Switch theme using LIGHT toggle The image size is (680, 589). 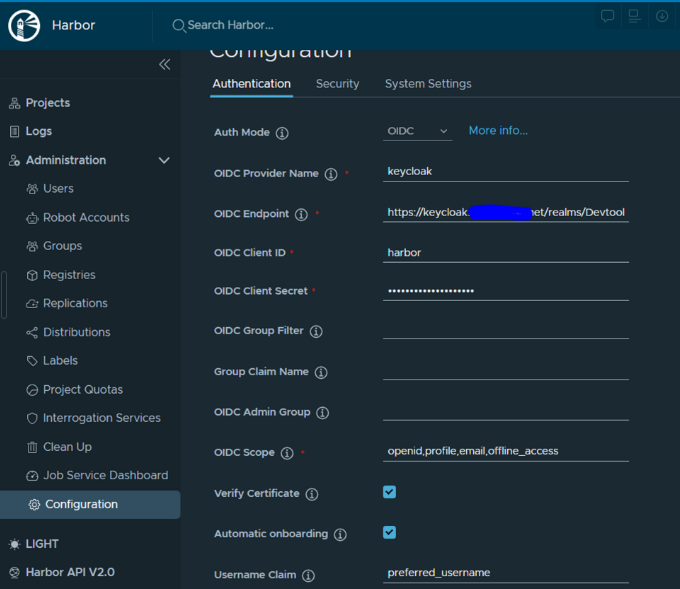(33, 544)
